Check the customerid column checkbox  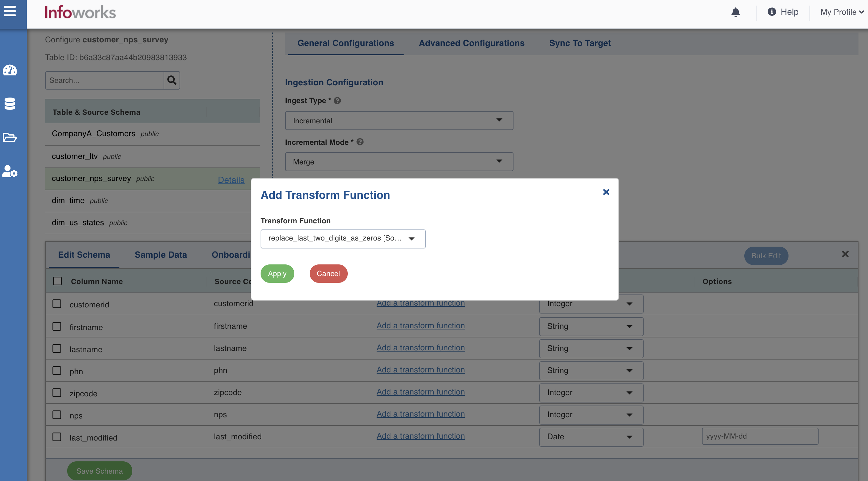57,304
